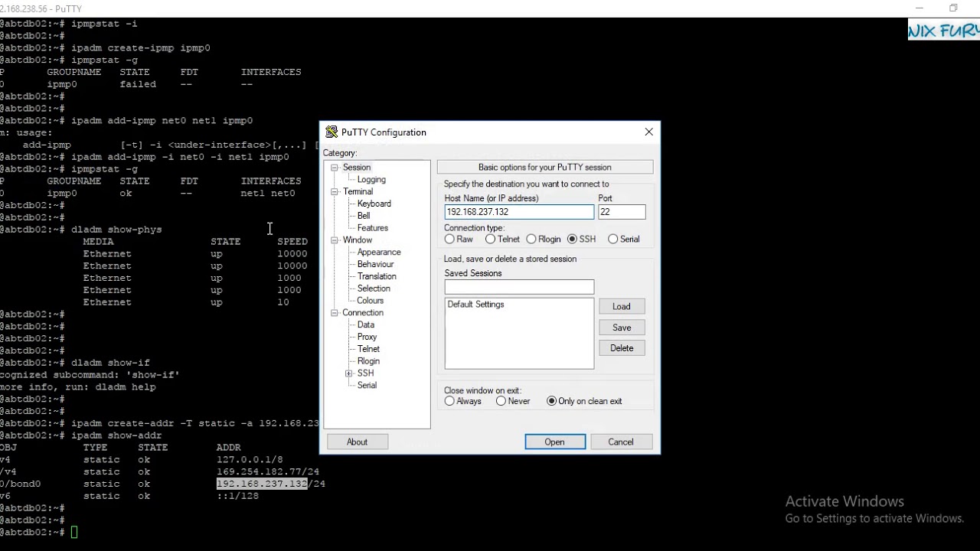Close the PuTTY Configuration dialog
This screenshot has height=551, width=980.
[x=648, y=132]
